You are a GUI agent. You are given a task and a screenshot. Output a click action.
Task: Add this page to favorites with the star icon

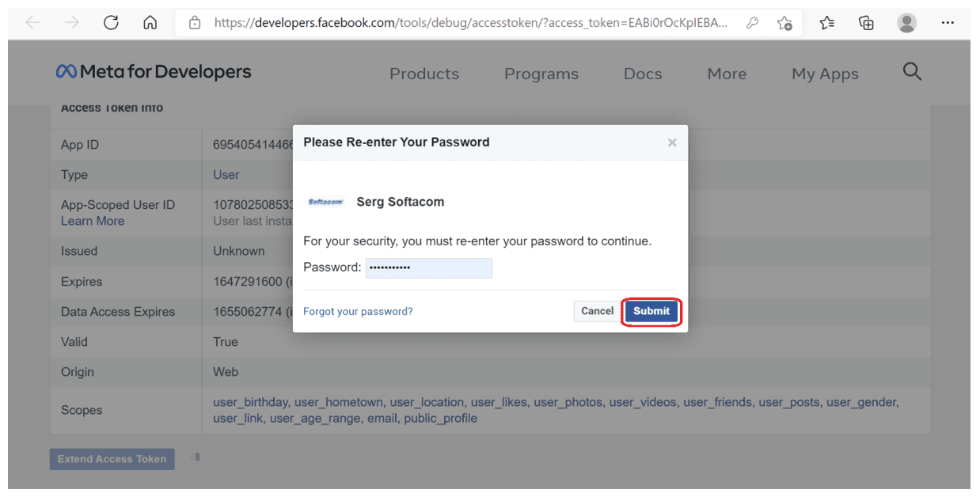point(784,23)
